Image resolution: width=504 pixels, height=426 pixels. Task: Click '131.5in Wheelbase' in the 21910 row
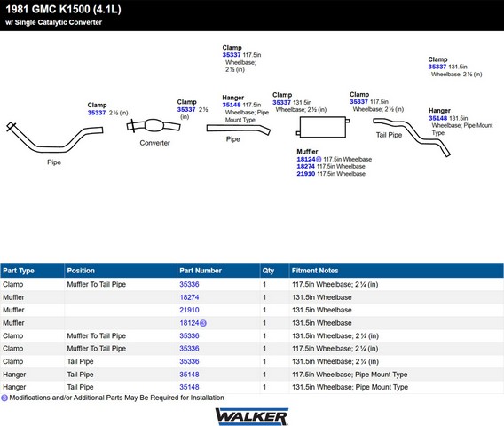click(x=322, y=311)
